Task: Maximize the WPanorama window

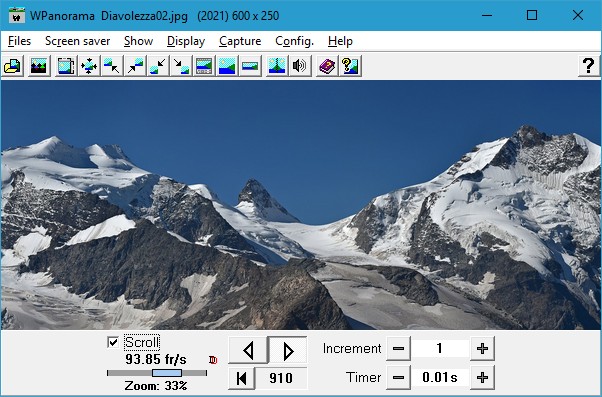Action: coord(532,15)
